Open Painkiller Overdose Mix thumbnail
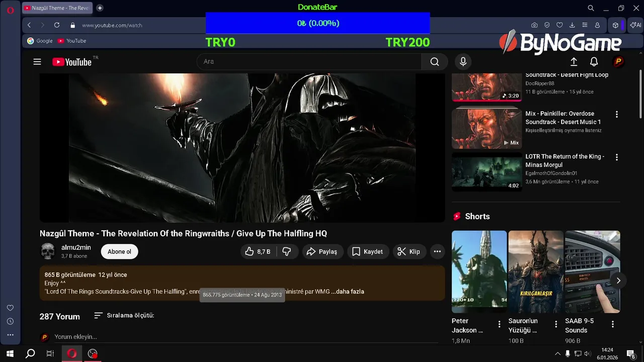644x362 pixels. [x=487, y=129]
